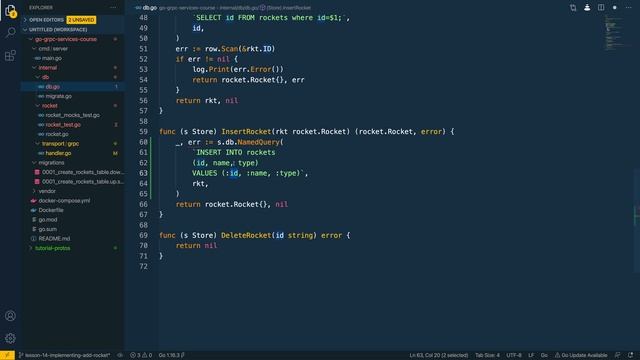Open Explorer panel More Actions ellipsis

click(x=113, y=8)
